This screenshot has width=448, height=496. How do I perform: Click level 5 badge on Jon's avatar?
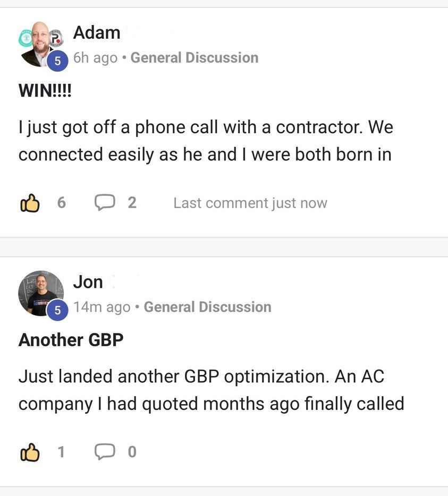(x=57, y=311)
